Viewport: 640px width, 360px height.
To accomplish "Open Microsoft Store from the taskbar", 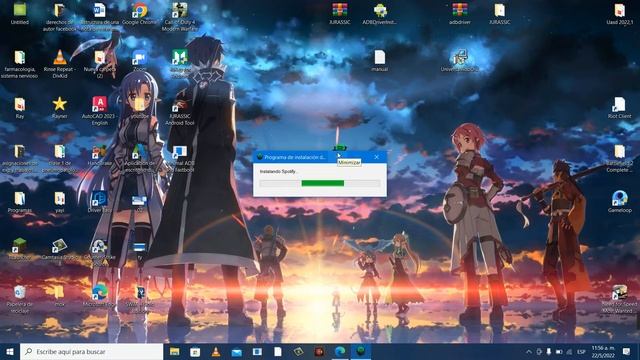I will (x=195, y=351).
